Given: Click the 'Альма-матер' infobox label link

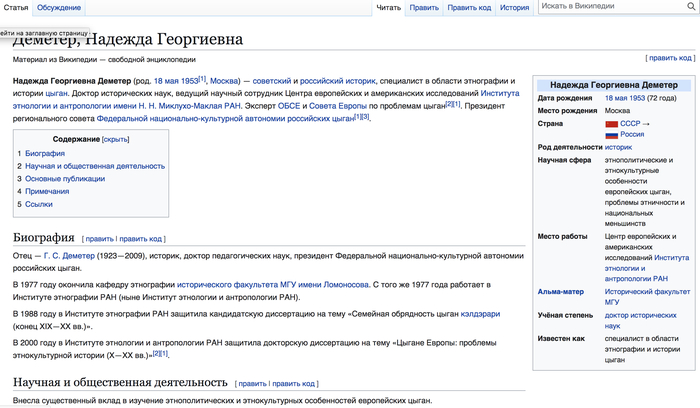Looking at the screenshot, I should [562, 291].
